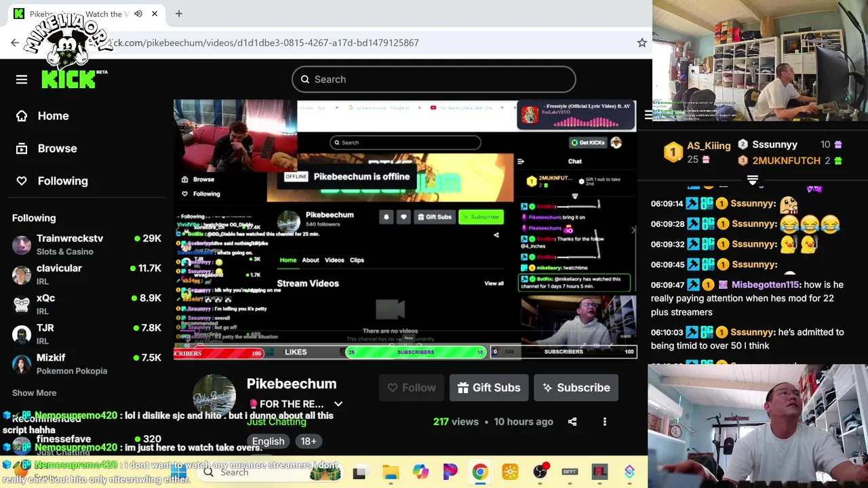Click the Kick search field
The image size is (868, 488).
pos(434,79)
